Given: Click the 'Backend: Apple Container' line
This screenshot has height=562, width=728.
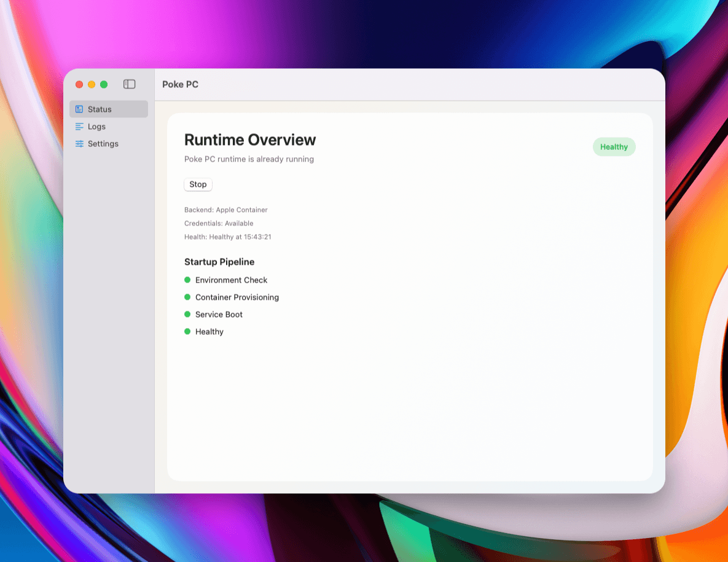Looking at the screenshot, I should coord(225,210).
